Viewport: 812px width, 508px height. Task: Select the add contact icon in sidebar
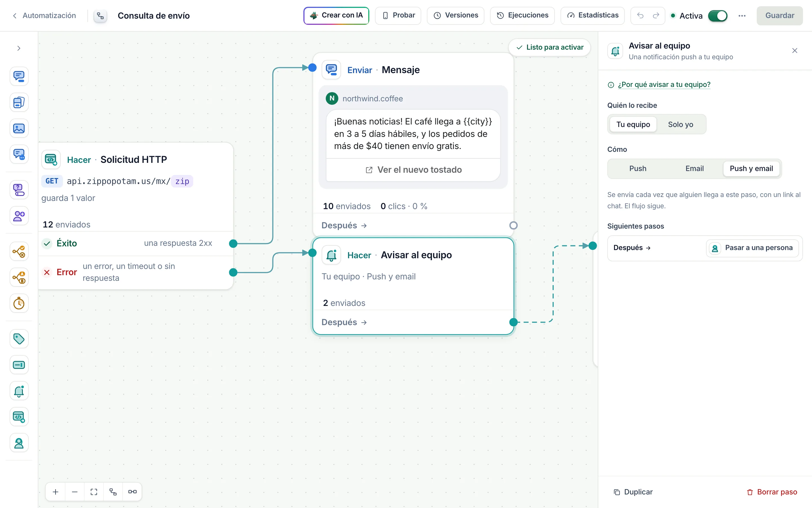pyautogui.click(x=19, y=216)
